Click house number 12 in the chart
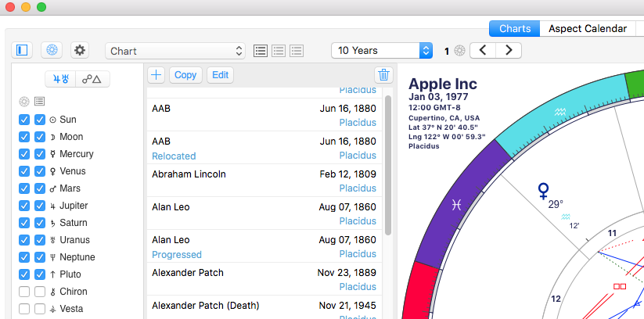This screenshot has height=319, width=644. coord(556,299)
